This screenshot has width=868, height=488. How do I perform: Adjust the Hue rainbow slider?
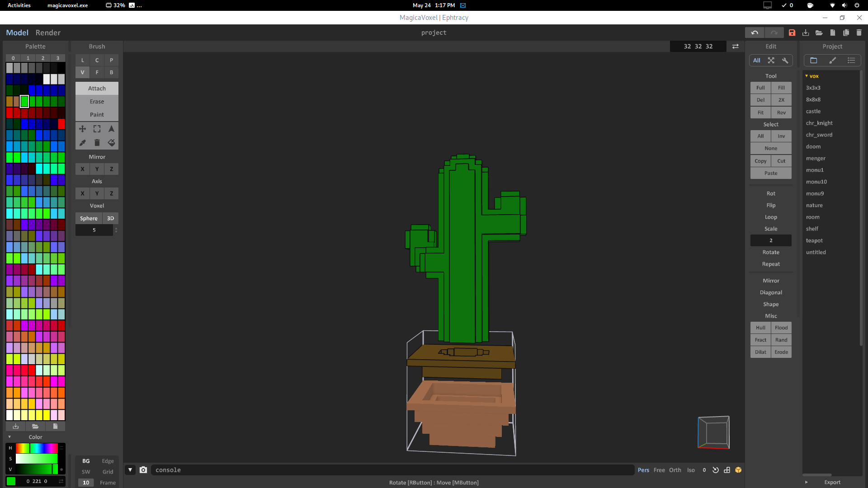click(x=37, y=448)
